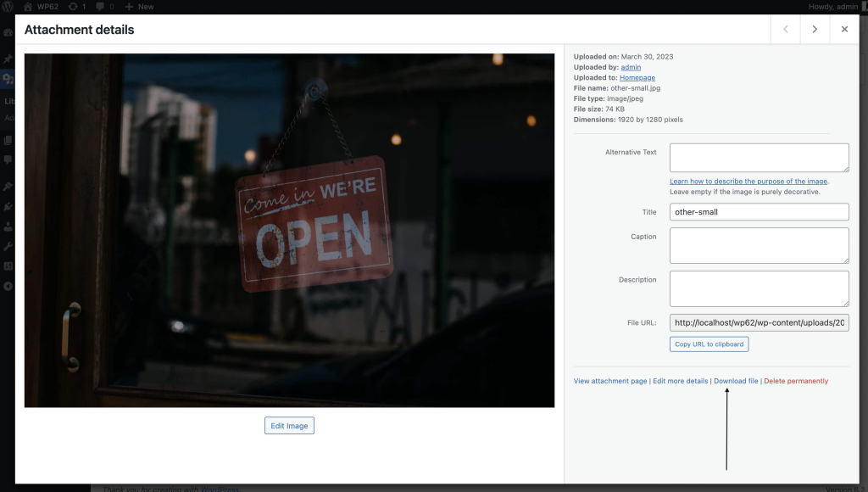868x492 pixels.
Task: Open the Settings icon in the left sidebar
Action: (x=8, y=263)
